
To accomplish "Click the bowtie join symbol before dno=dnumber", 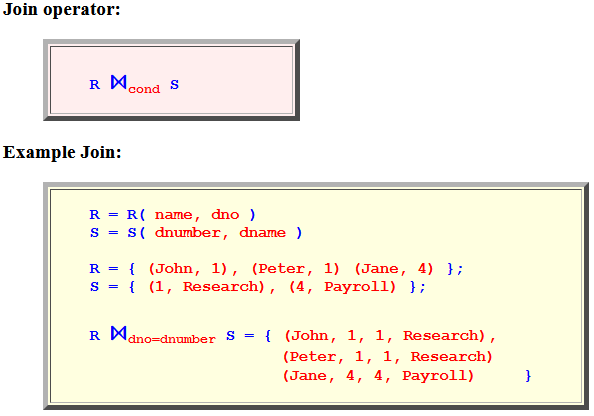I will tap(119, 333).
